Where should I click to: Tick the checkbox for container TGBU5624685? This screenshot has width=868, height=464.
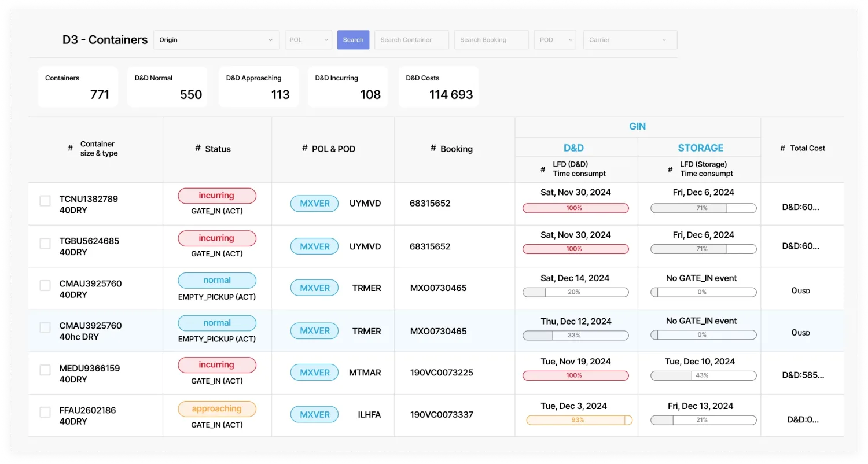(x=45, y=243)
